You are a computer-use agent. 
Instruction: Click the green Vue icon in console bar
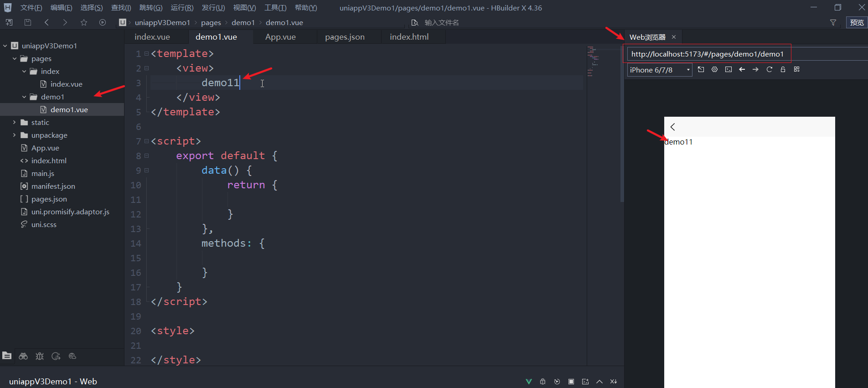coord(529,382)
